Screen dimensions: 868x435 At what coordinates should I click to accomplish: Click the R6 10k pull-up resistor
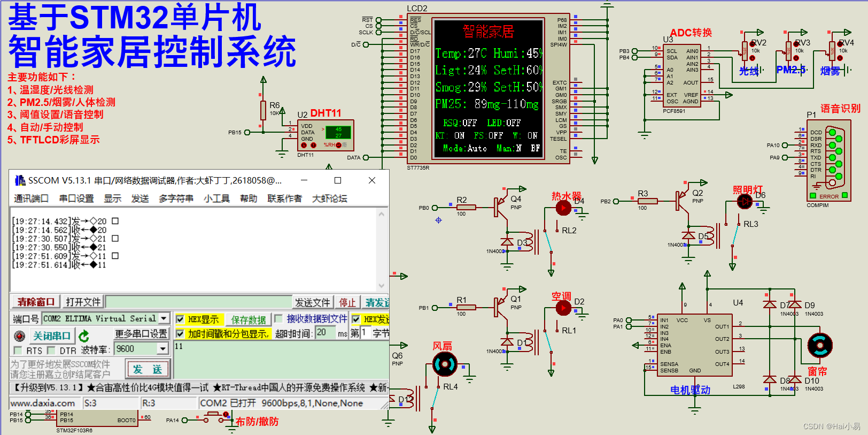(x=263, y=110)
